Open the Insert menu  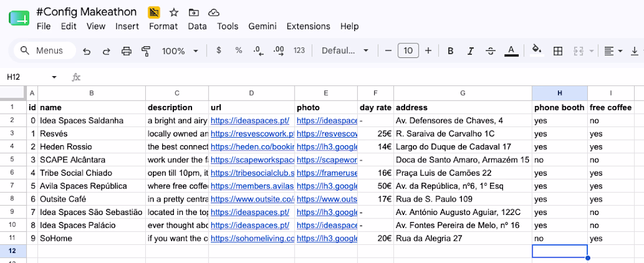pyautogui.click(x=127, y=26)
